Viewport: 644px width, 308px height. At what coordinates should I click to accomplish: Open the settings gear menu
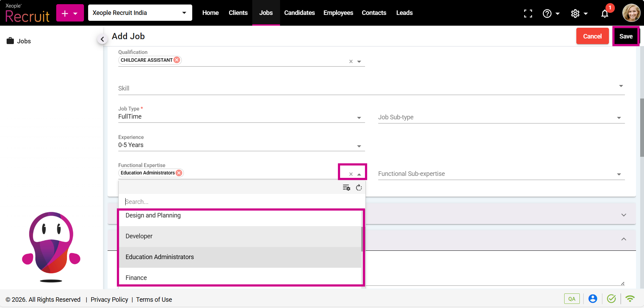tap(579, 14)
